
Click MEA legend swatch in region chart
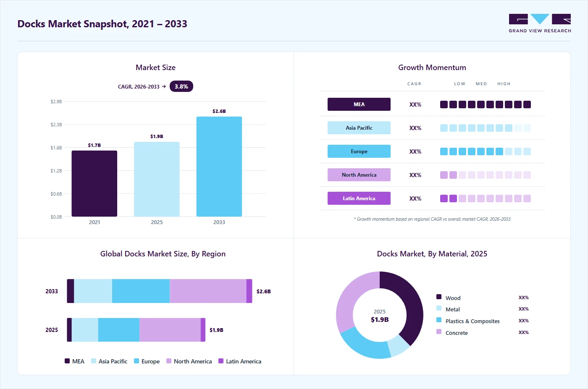pos(67,361)
